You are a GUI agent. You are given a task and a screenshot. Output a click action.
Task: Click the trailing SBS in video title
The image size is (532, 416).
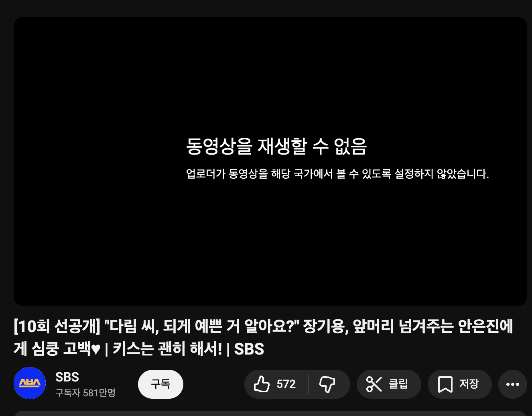[249, 349]
